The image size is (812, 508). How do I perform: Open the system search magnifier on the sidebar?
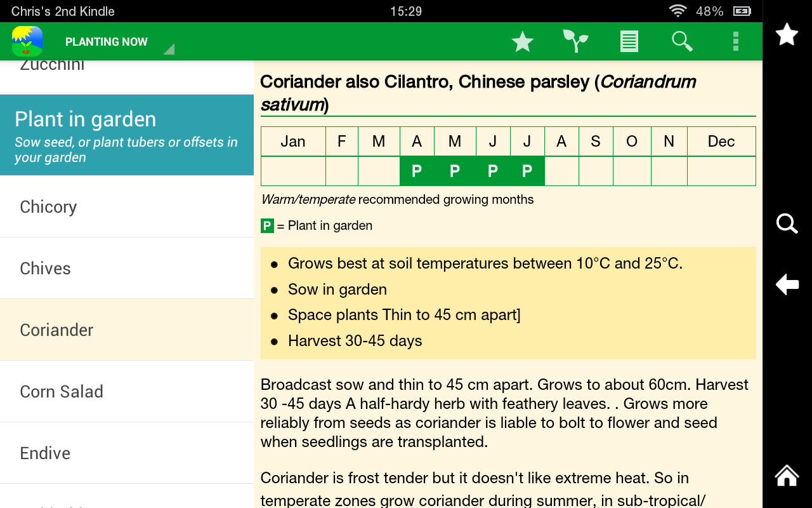pyautogui.click(x=787, y=224)
